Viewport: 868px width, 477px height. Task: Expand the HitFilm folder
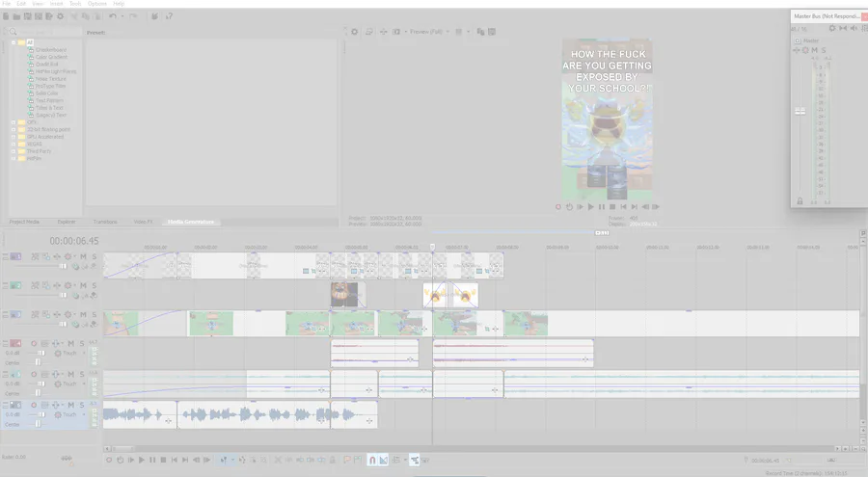point(14,158)
